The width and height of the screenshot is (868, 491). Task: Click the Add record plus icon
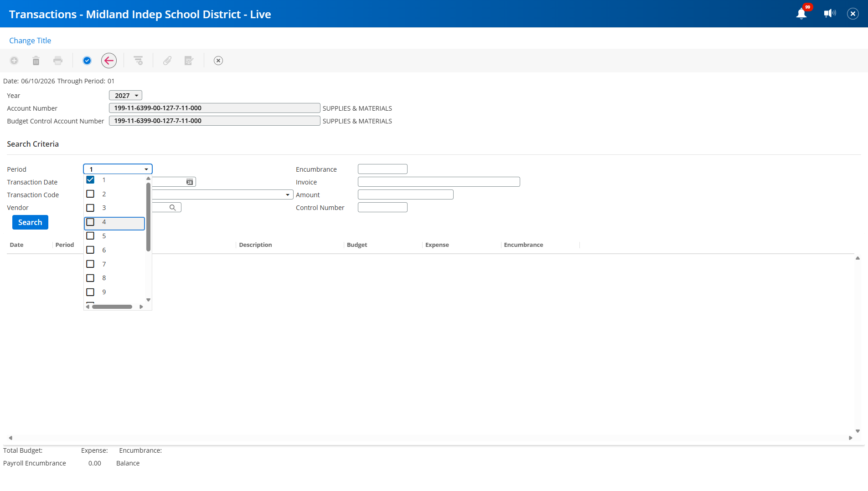tap(14, 61)
